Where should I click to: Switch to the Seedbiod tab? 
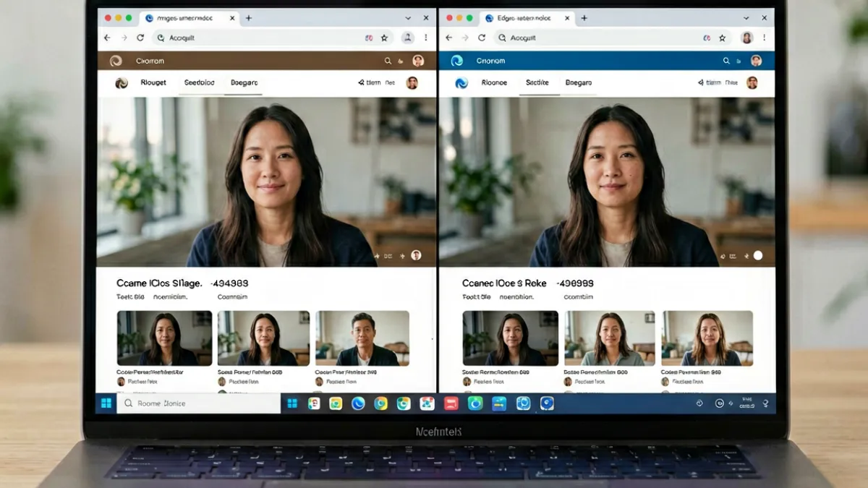tap(199, 82)
